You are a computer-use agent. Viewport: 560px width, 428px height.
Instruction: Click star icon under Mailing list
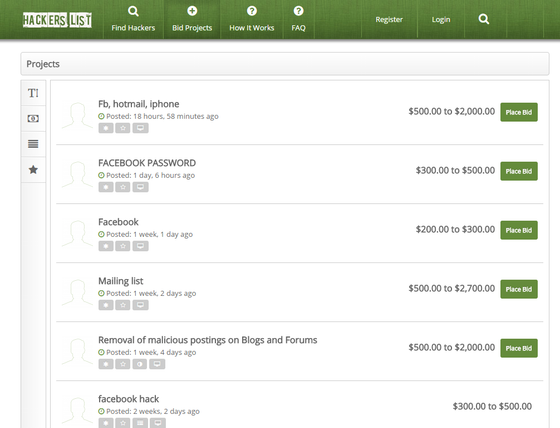(x=123, y=305)
